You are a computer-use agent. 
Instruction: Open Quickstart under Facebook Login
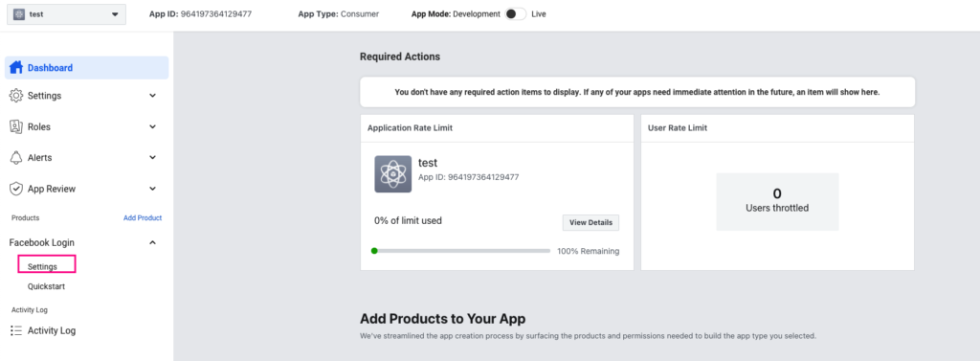46,286
